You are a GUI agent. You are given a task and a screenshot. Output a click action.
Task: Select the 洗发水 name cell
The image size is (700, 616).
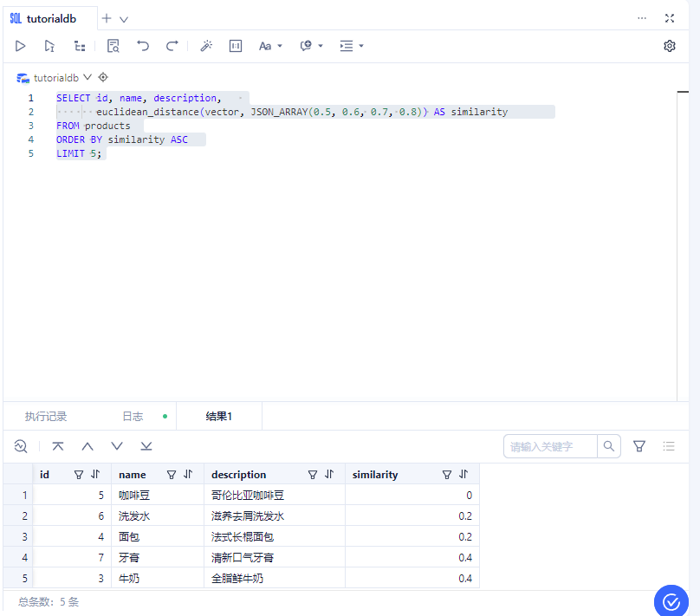(x=158, y=516)
